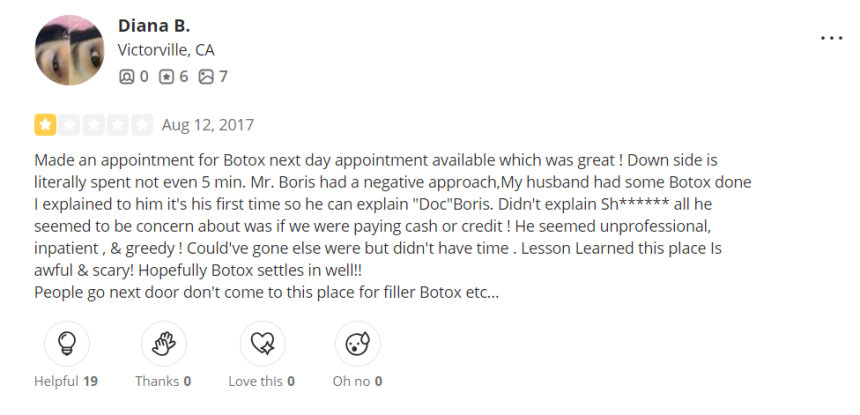This screenshot has height=415, width=860.
Task: Click the photos count icon
Action: click(x=206, y=77)
